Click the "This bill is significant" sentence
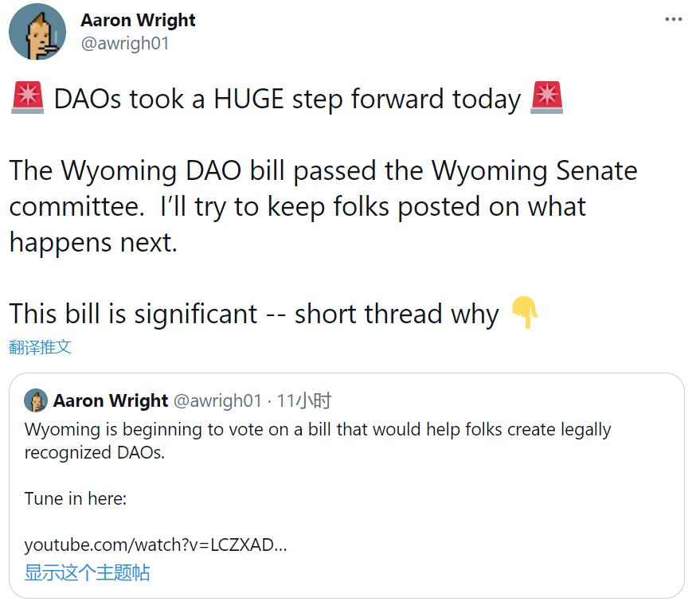The image size is (700, 613). (253, 314)
